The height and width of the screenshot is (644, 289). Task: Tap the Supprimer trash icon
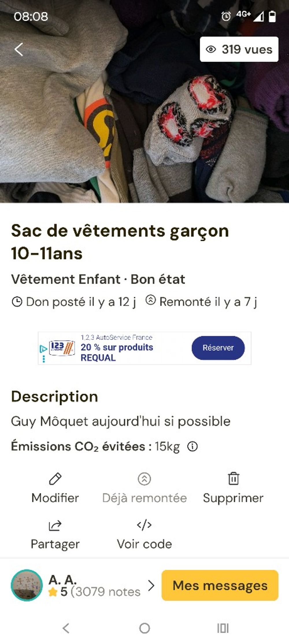pyautogui.click(x=233, y=479)
